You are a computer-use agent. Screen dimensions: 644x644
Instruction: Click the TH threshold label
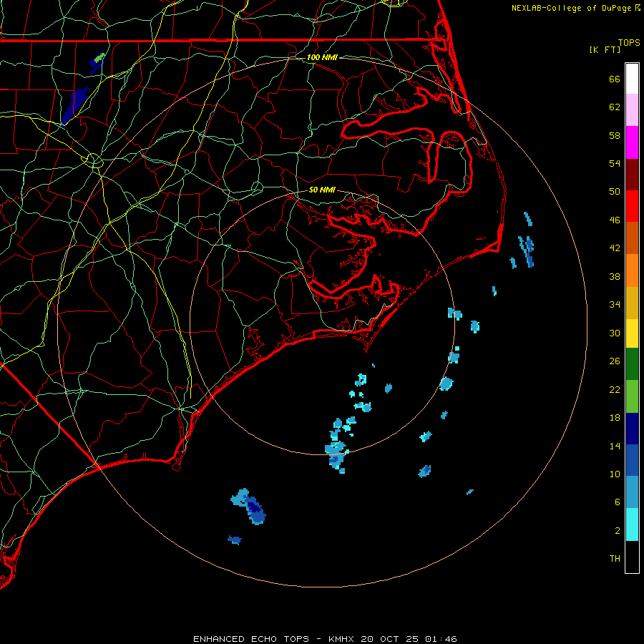pos(615,559)
